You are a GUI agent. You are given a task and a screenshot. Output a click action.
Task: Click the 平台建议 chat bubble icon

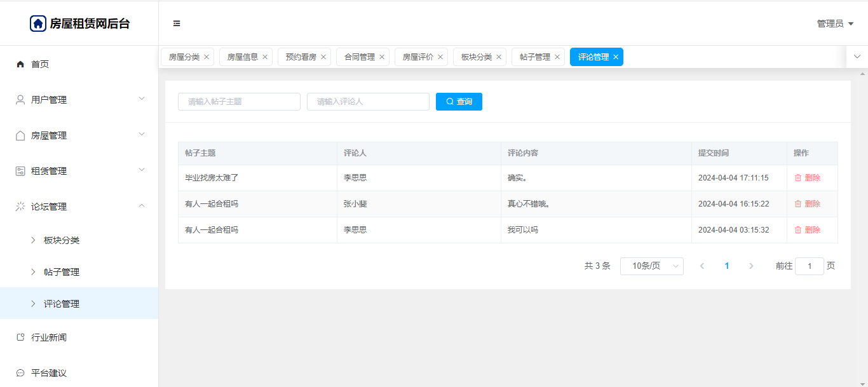tap(20, 373)
